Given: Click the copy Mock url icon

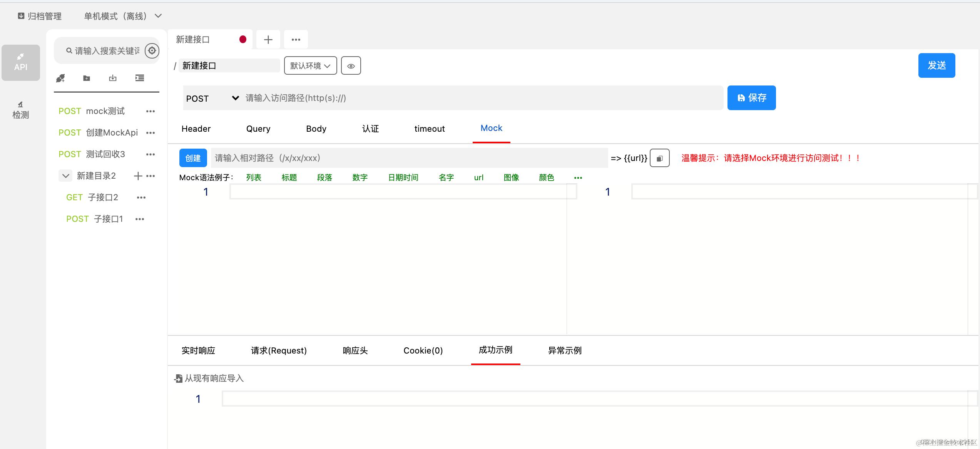Looking at the screenshot, I should [659, 158].
